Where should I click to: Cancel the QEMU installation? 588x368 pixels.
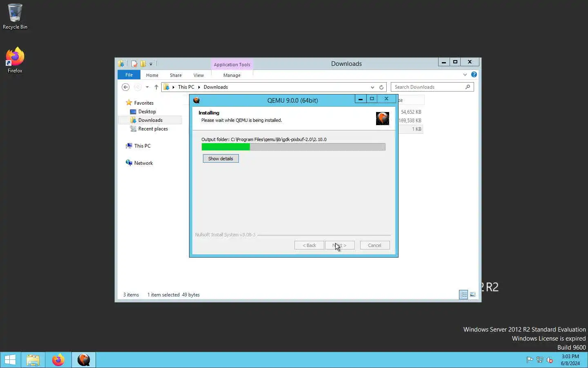pos(374,245)
